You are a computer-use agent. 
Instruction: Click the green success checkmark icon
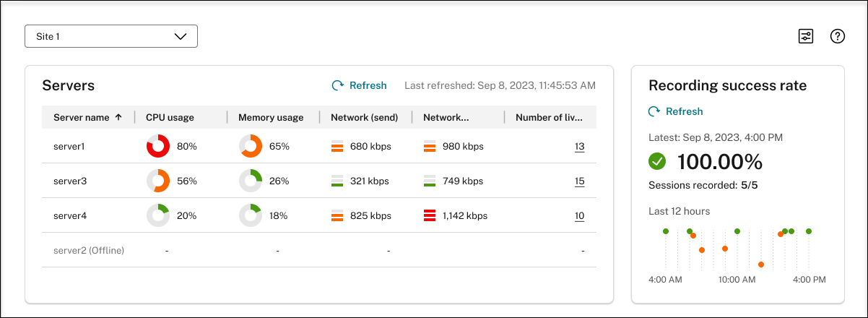pos(657,161)
